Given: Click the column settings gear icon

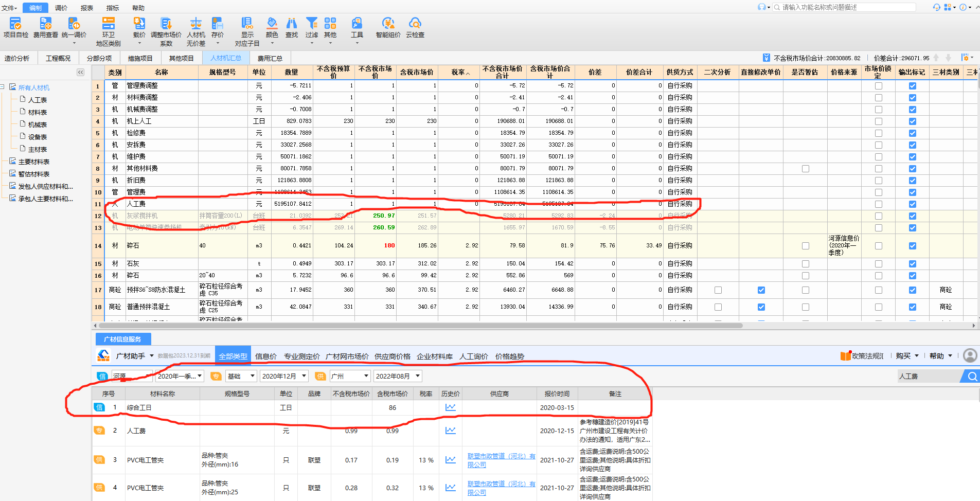Looking at the screenshot, I should click(965, 58).
